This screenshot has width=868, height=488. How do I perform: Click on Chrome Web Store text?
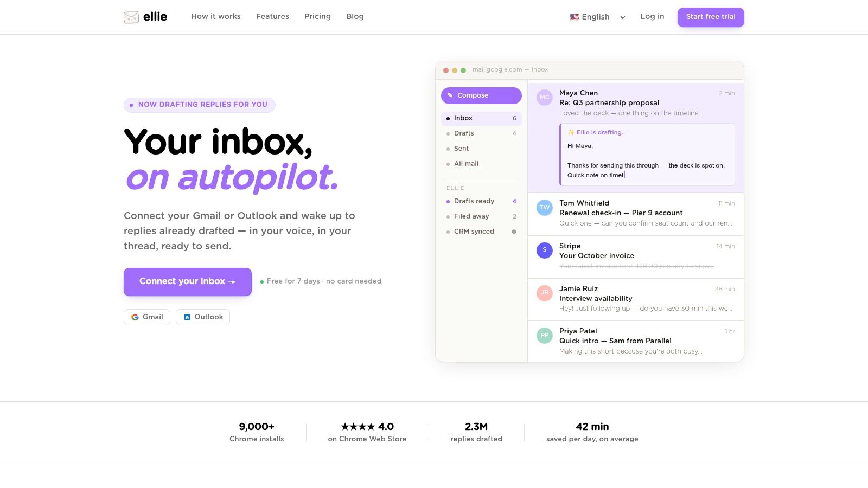(x=367, y=439)
